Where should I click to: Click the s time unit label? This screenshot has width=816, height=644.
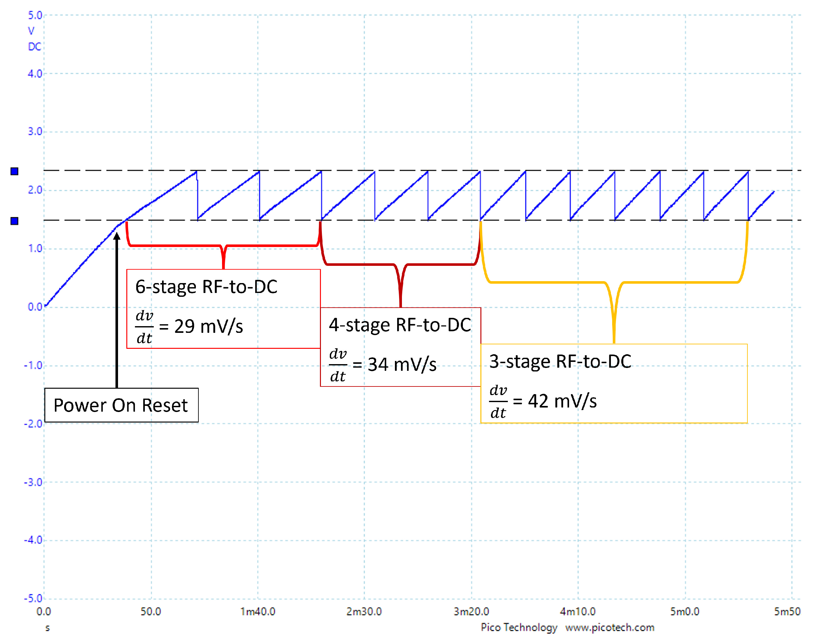click(x=48, y=628)
